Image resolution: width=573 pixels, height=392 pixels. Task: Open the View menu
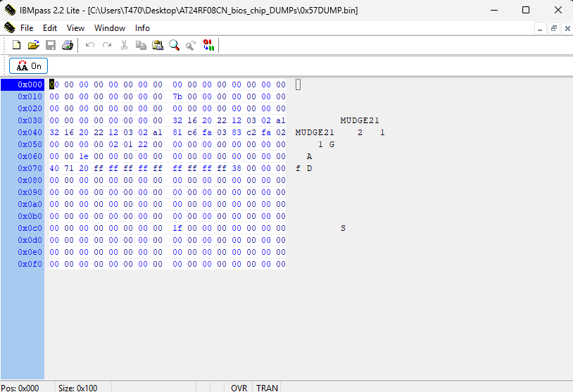[x=75, y=28]
